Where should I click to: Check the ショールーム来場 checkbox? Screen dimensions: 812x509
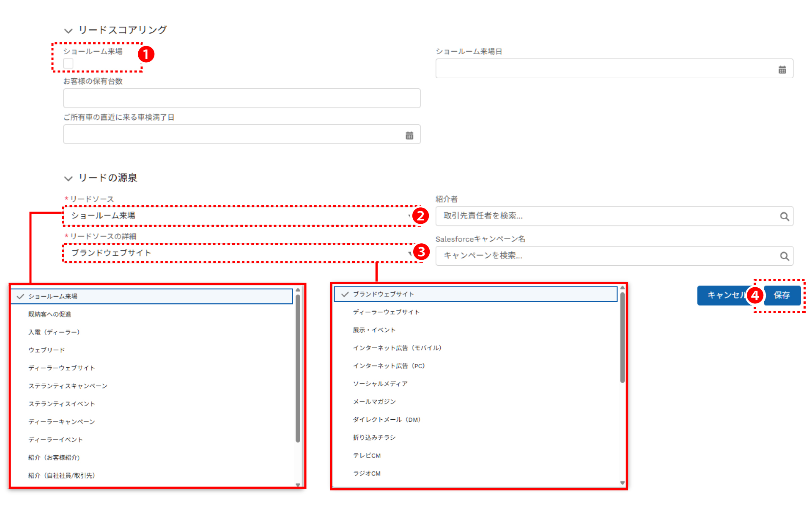pyautogui.click(x=69, y=63)
